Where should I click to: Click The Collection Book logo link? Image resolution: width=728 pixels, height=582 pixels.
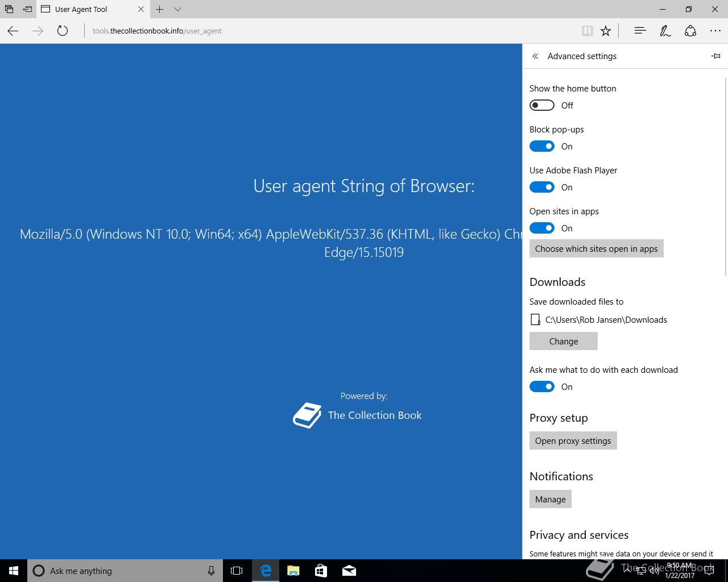(x=357, y=415)
